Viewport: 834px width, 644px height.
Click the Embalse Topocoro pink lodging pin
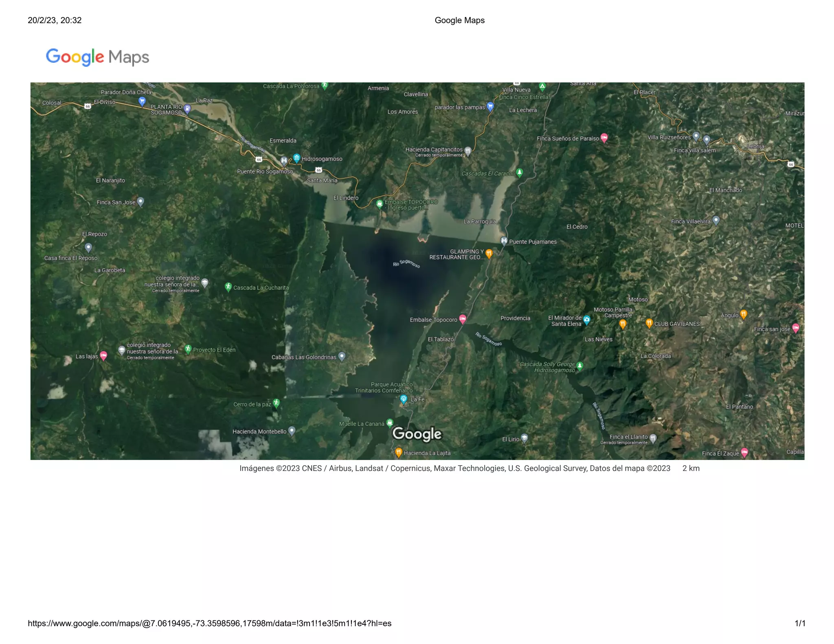(x=463, y=319)
